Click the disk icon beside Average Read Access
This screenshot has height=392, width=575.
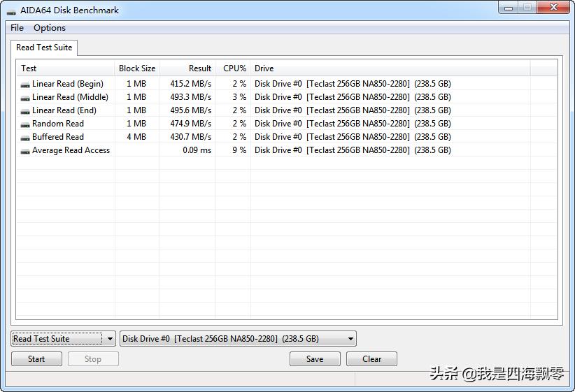coord(25,150)
